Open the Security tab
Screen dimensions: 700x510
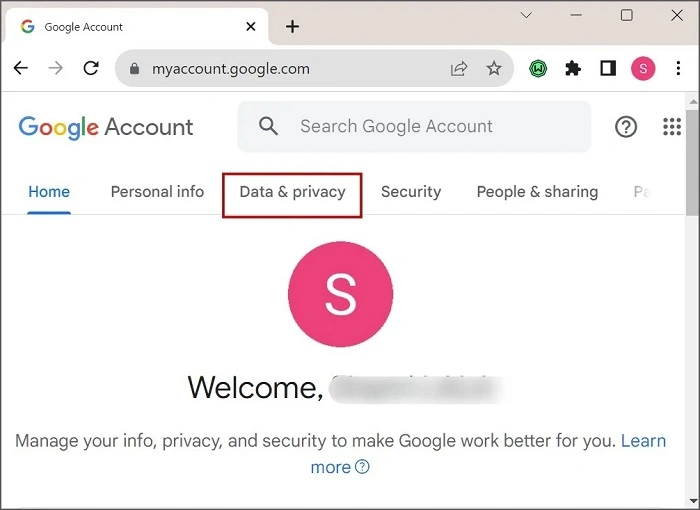(411, 192)
